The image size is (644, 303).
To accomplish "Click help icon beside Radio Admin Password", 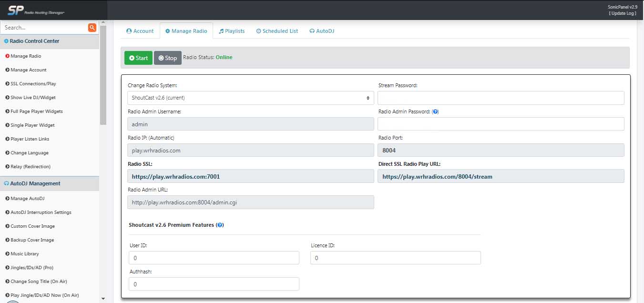I will click(435, 111).
